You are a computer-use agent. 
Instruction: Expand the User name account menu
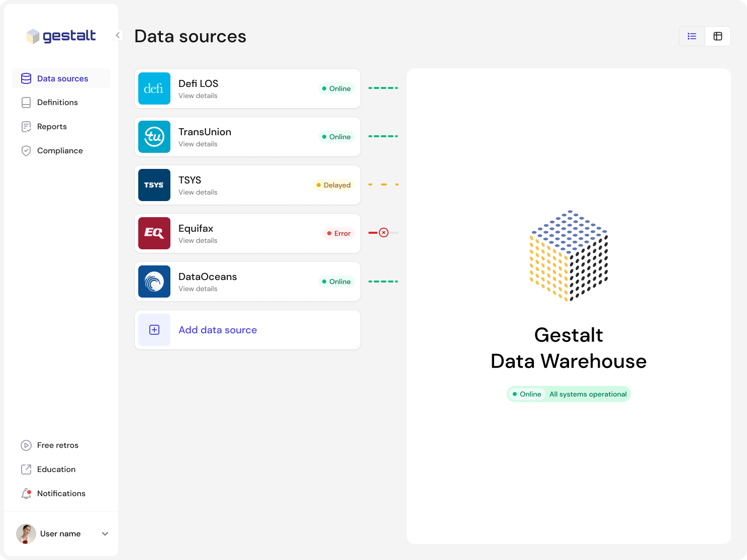(105, 533)
